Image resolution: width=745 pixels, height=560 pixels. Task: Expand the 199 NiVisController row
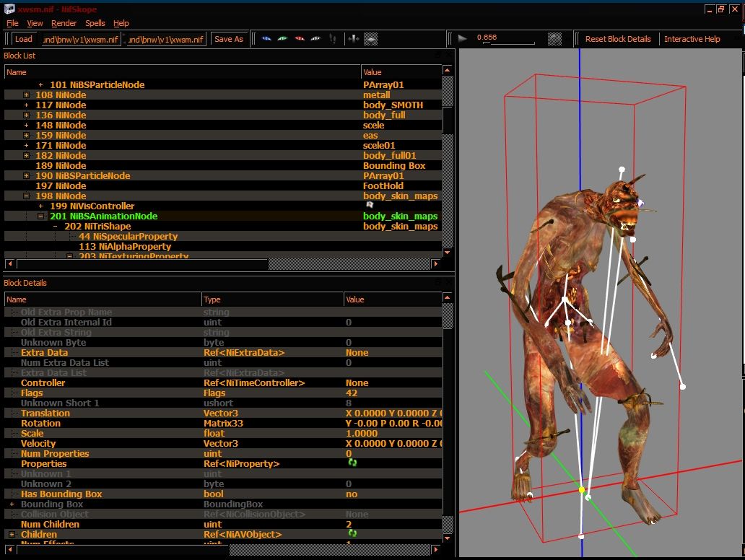(x=41, y=206)
